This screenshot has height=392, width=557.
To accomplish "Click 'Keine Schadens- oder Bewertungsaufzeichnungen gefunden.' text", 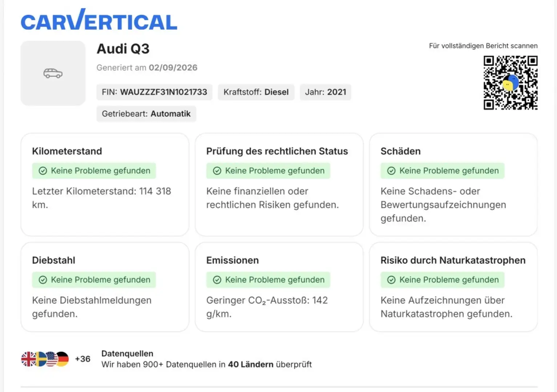I will click(x=443, y=205).
